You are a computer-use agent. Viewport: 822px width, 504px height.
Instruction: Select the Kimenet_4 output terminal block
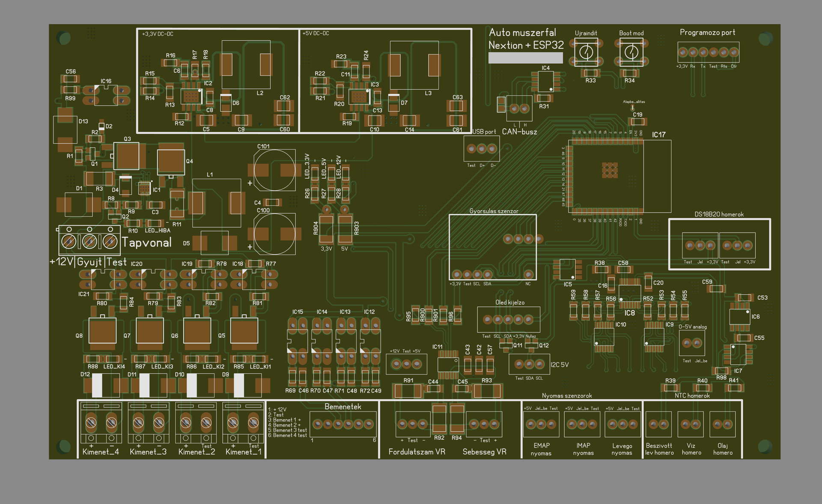(x=101, y=423)
